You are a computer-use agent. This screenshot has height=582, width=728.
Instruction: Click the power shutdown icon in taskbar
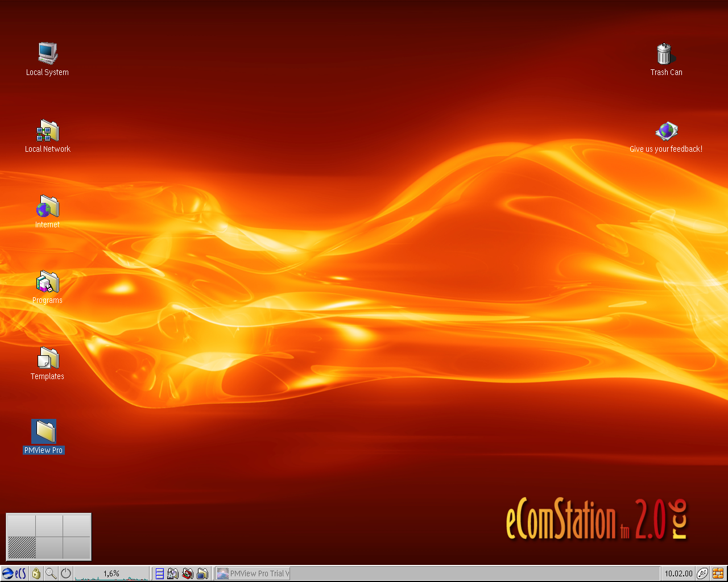click(x=66, y=573)
